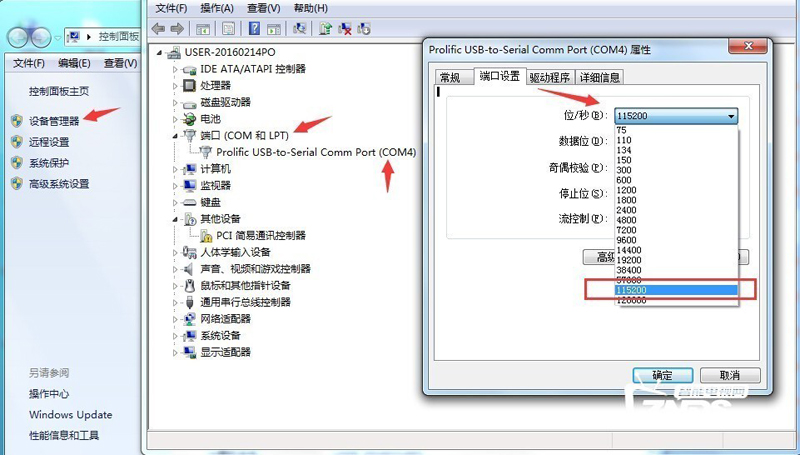Open the 文件(F) menu in Device Manager
This screenshot has height=455, width=800.
coord(171,8)
